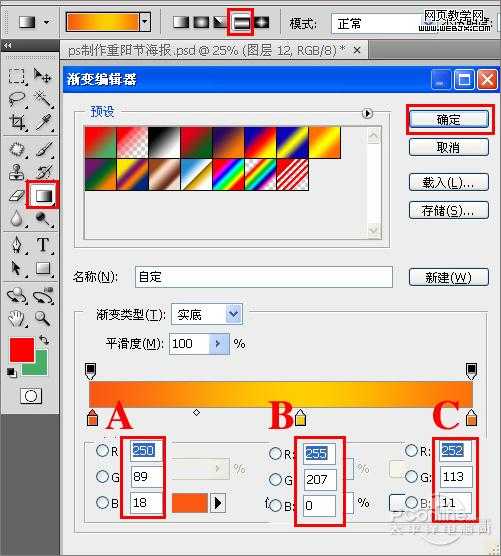Select the History Brush tool
The image size is (501, 556).
coord(44,172)
